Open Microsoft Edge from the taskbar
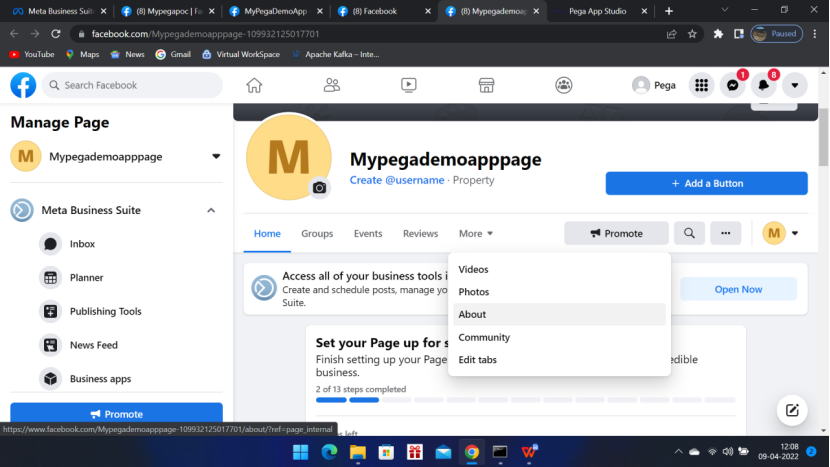Screen dimensions: 830x467 [329, 452]
